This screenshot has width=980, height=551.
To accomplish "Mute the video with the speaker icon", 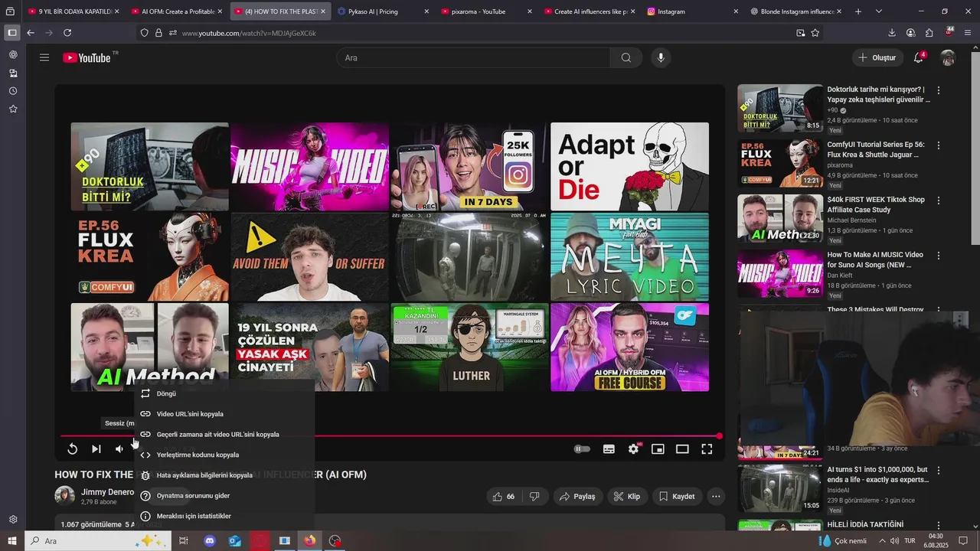I will click(119, 449).
